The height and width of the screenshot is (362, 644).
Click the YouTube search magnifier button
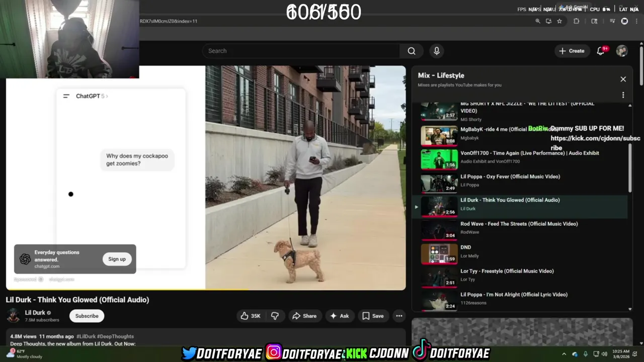click(412, 51)
